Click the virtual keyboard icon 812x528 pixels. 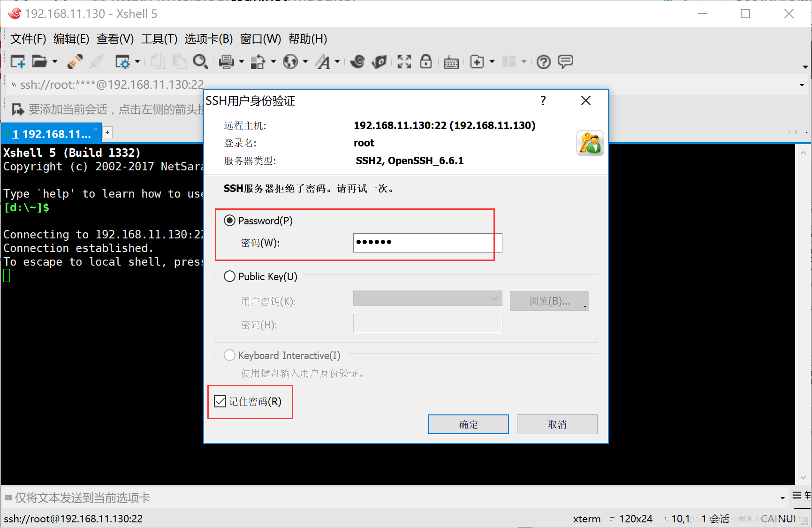(x=451, y=62)
